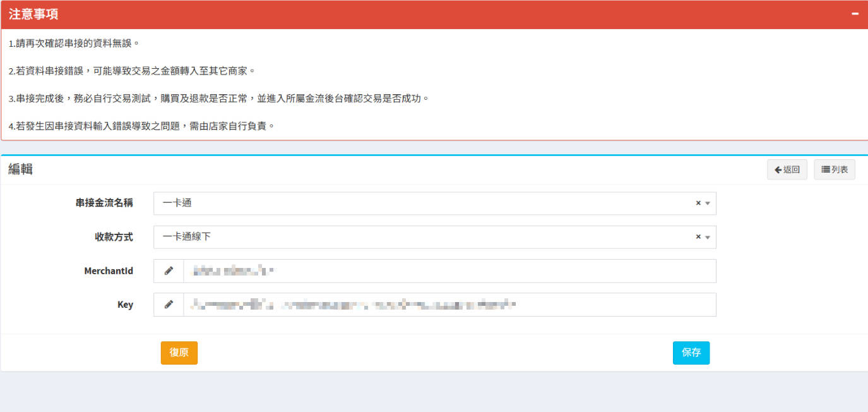Focus the MerchantId text field
The height and width of the screenshot is (412, 868).
click(x=449, y=271)
